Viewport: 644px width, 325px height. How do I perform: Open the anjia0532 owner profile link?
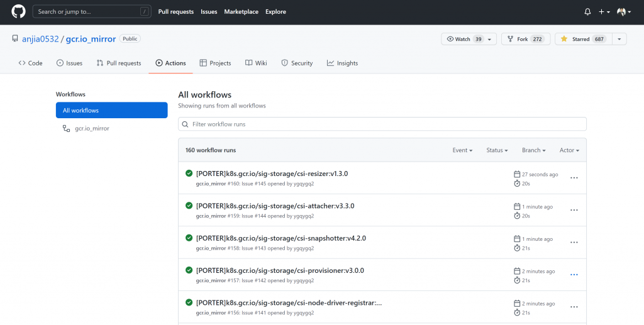[40, 39]
